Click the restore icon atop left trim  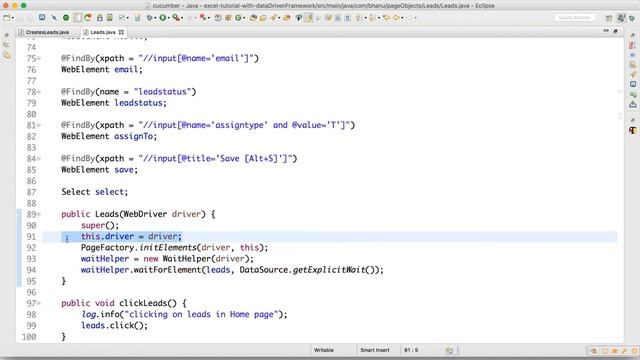[7, 36]
